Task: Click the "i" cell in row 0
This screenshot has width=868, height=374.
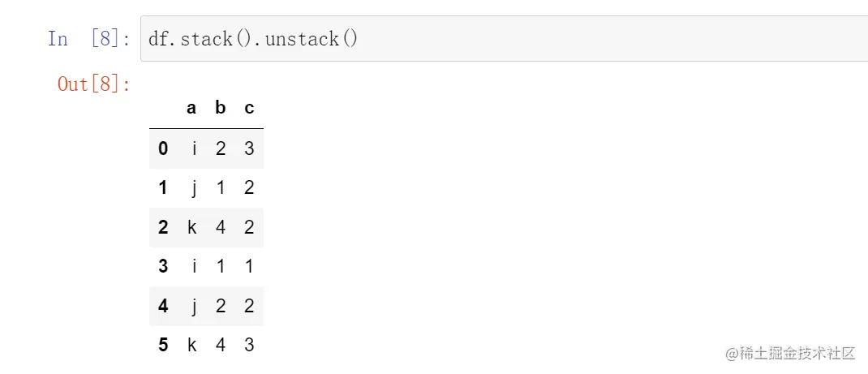Action: click(x=194, y=148)
